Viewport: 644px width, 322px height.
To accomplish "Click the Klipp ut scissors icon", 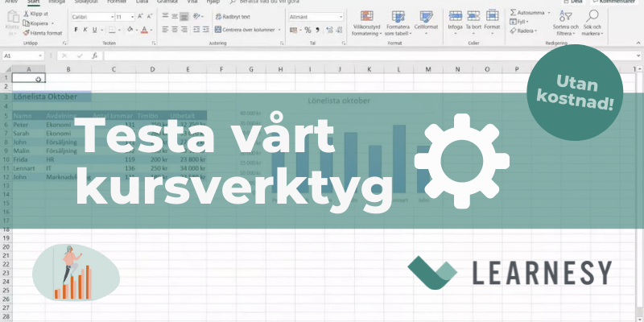I will (26, 14).
